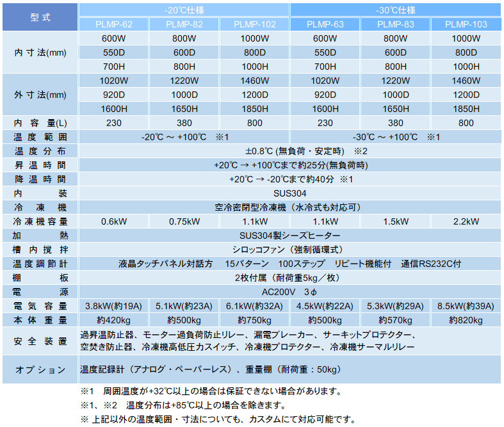Image resolution: width=504 pixels, height=427 pixels.
Task: Select the AC200V 3φ power cell
Action: click(289, 292)
